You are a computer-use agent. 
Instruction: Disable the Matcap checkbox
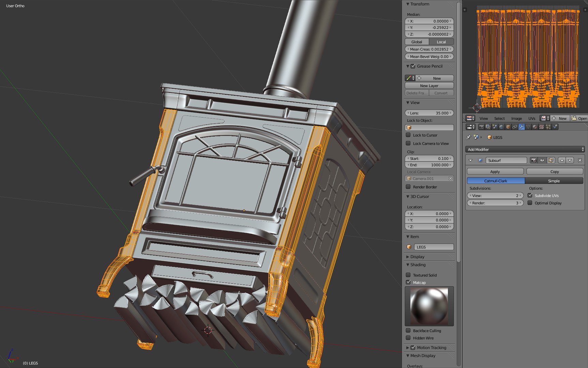[408, 282]
